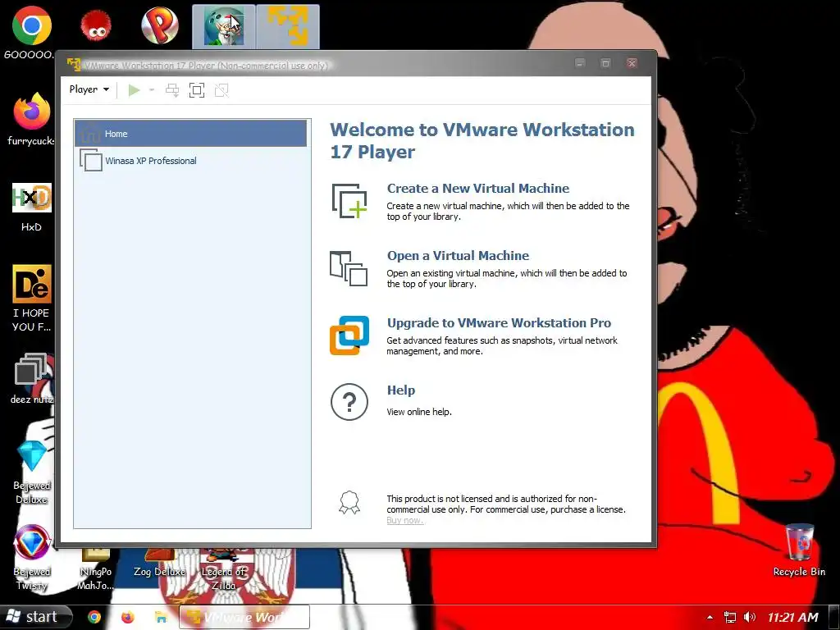Open the Help link
Viewport: 840px width, 630px height.
pos(400,390)
